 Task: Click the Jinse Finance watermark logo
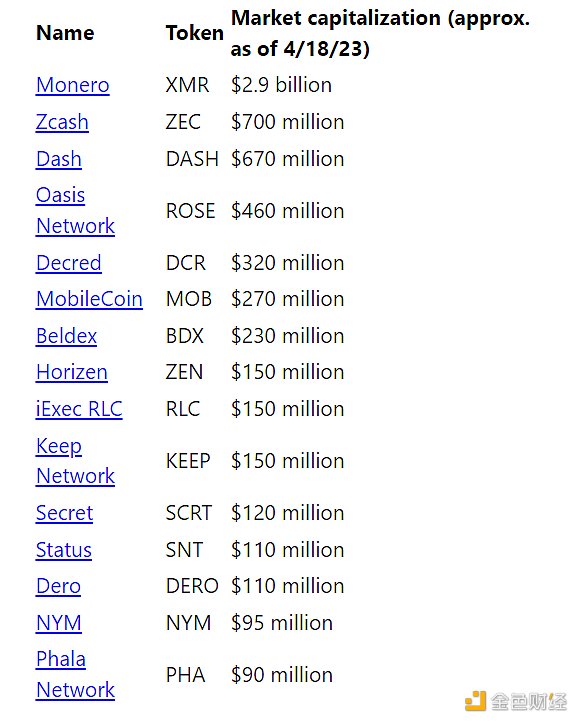(516, 701)
